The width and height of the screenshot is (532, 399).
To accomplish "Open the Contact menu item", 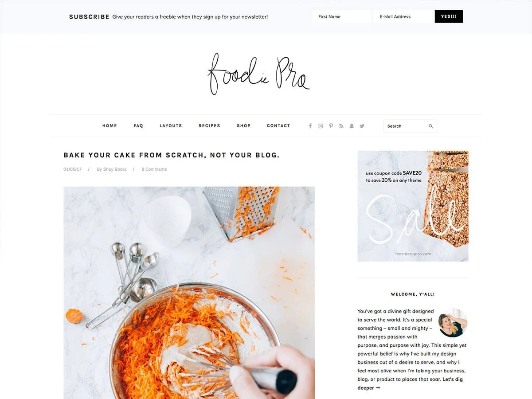I will coord(278,126).
